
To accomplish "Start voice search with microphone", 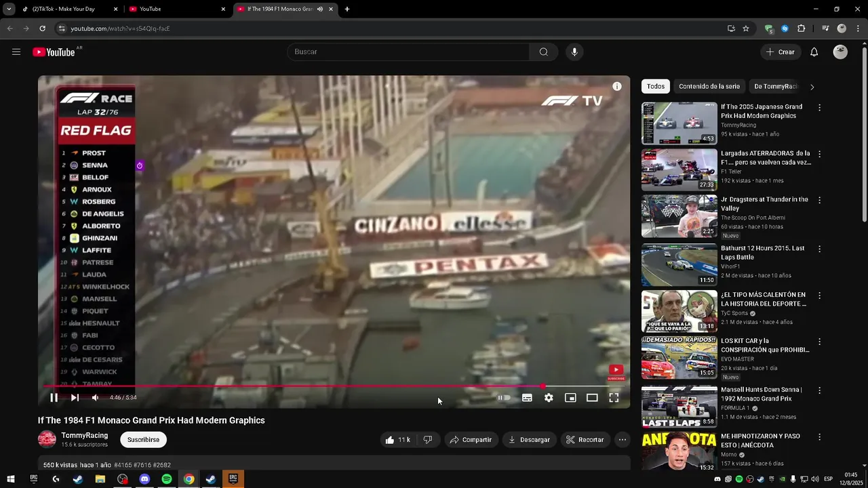I will [574, 52].
